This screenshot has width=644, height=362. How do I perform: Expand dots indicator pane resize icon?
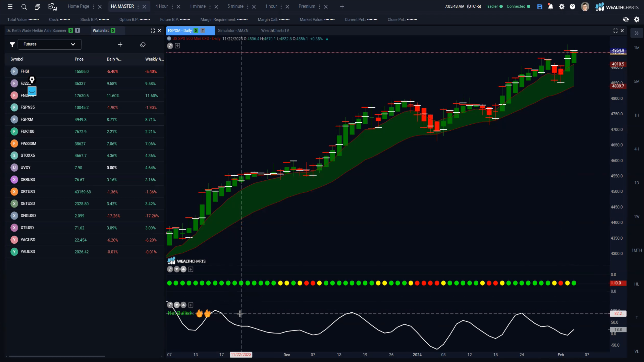(x=170, y=269)
